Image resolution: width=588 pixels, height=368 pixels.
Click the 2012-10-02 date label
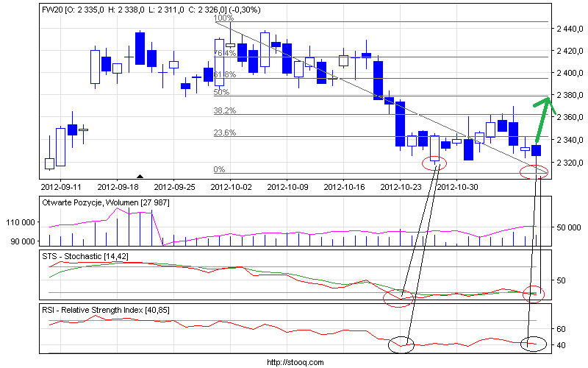[x=231, y=187]
